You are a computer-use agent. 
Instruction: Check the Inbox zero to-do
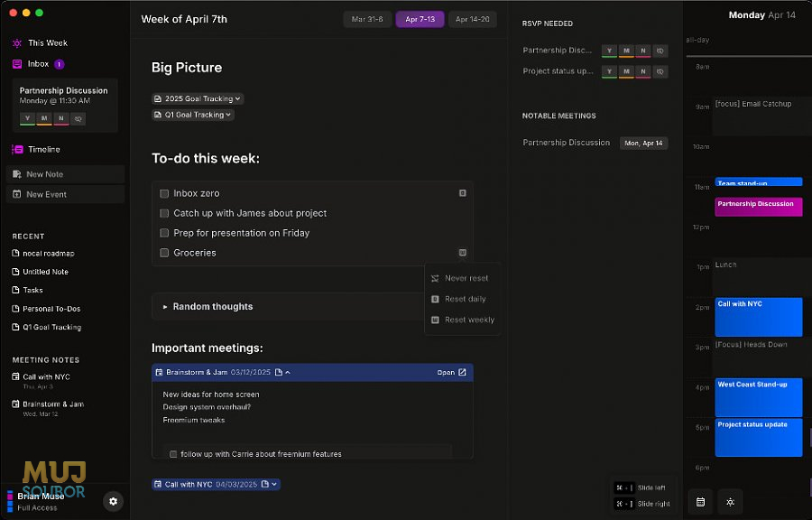pyautogui.click(x=164, y=193)
